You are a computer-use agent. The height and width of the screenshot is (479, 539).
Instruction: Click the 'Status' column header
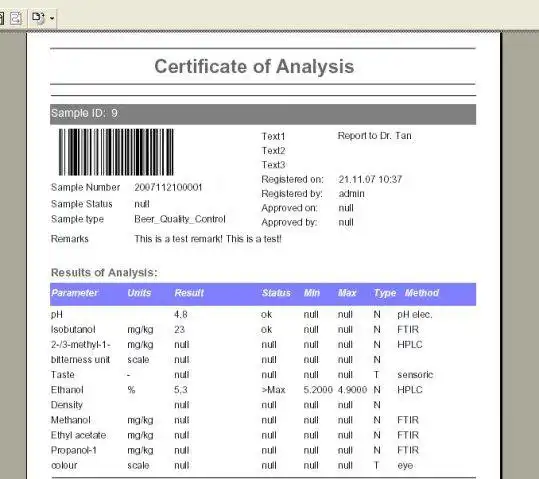[276, 293]
